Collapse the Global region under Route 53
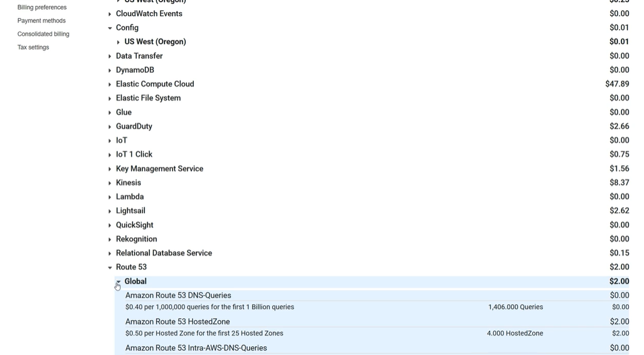This screenshot has height=355, width=644. [x=118, y=282]
